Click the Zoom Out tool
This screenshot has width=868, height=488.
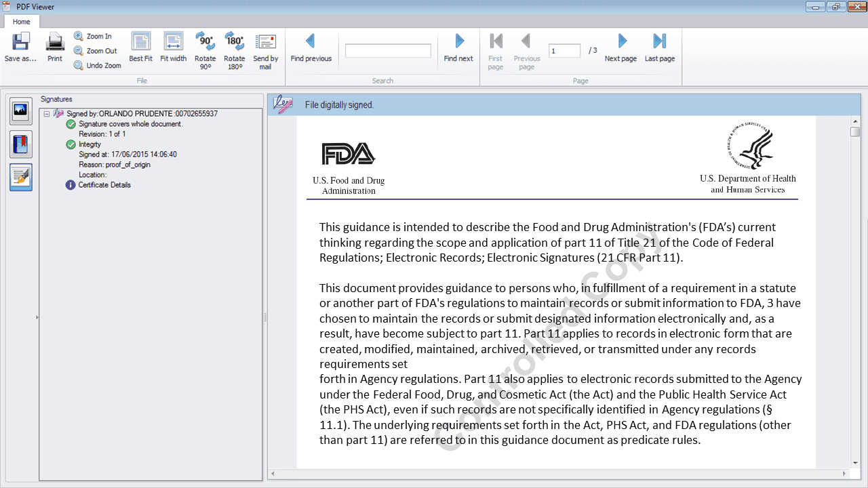pos(96,51)
